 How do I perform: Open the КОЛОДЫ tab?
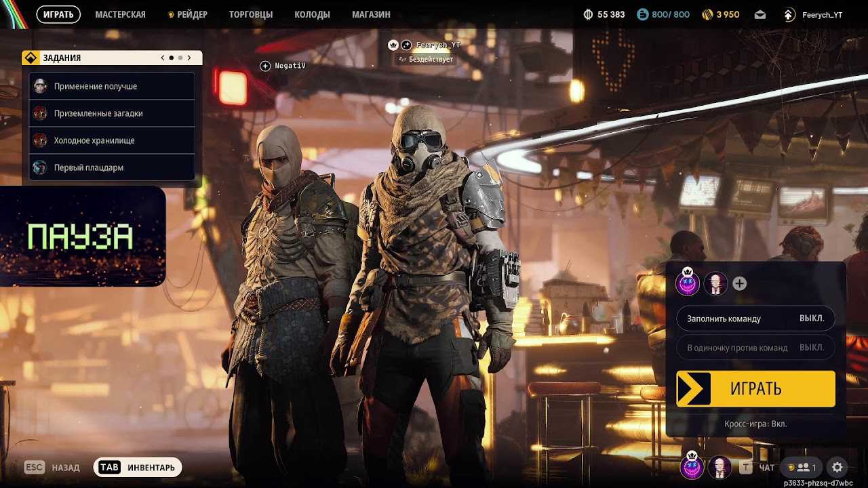pyautogui.click(x=312, y=14)
